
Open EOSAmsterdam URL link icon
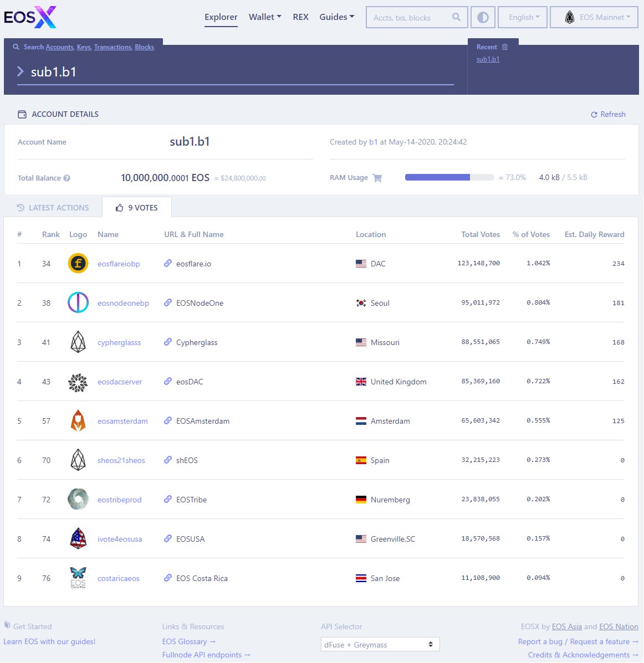coord(168,421)
